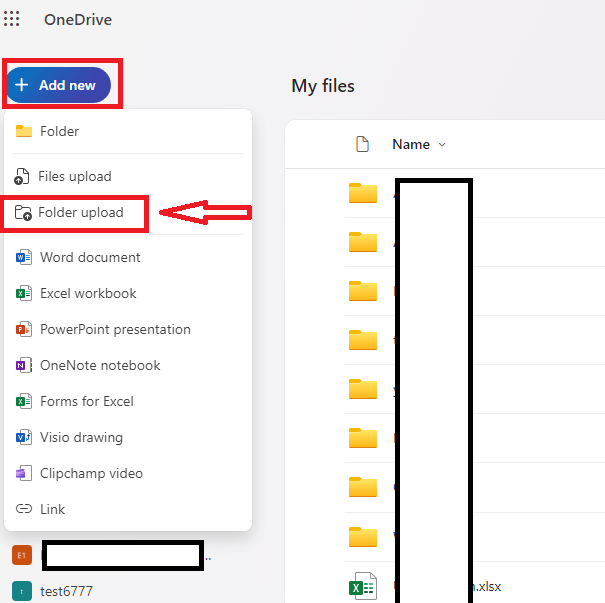
Task: Choose Folder from the Add new menu
Action: [128, 132]
